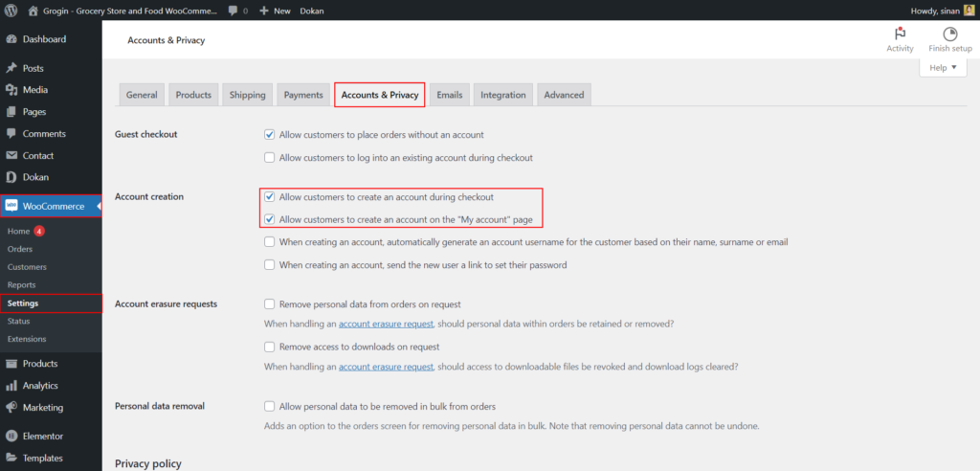
Task: Open Orders in WooCommerce submenu
Action: pos(20,250)
